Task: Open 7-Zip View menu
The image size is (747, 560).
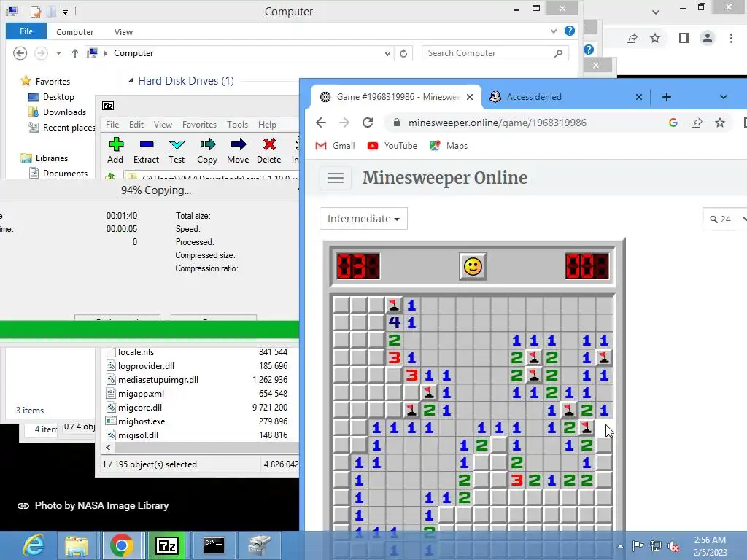Action: 163,124
